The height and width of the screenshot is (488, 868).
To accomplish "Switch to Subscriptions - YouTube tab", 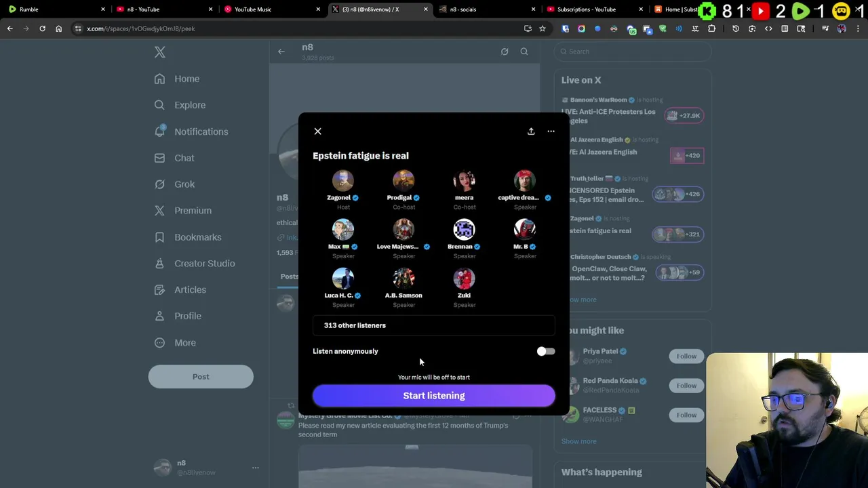I will pos(593,9).
